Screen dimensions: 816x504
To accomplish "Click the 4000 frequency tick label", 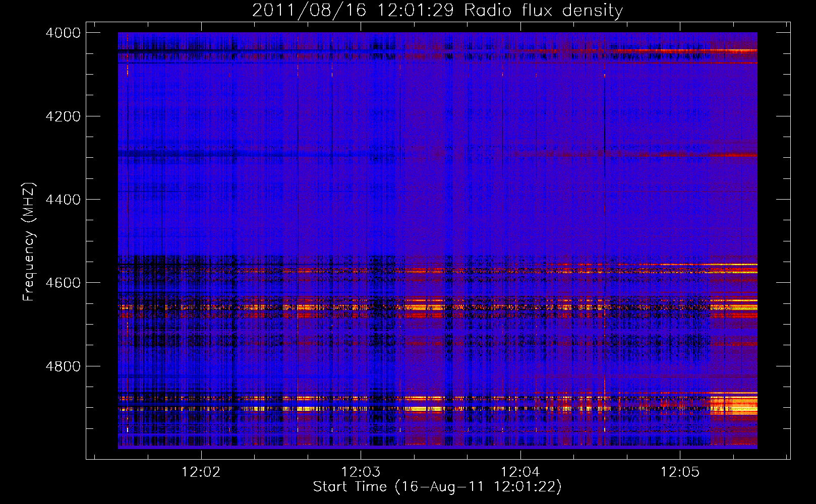I will 63,33.
